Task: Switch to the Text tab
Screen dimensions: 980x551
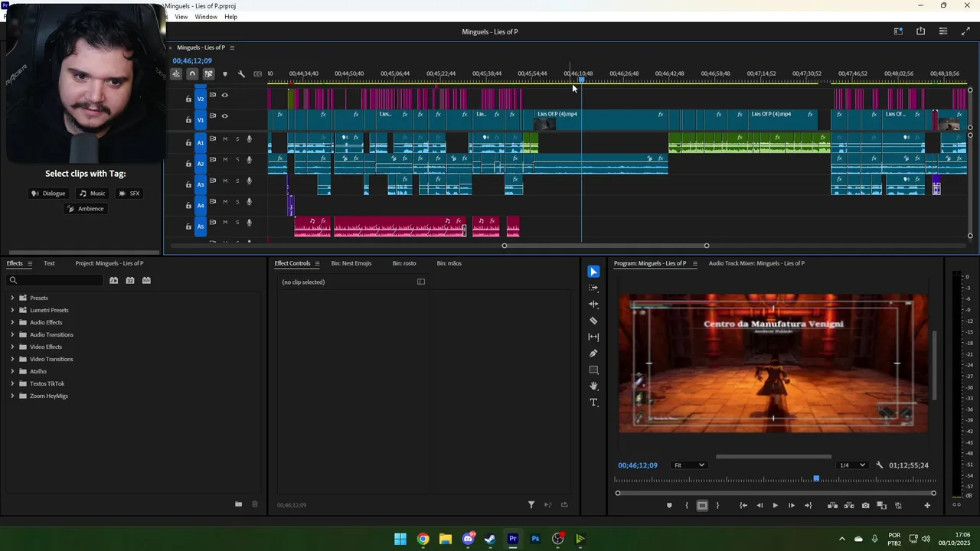Action: (x=49, y=263)
